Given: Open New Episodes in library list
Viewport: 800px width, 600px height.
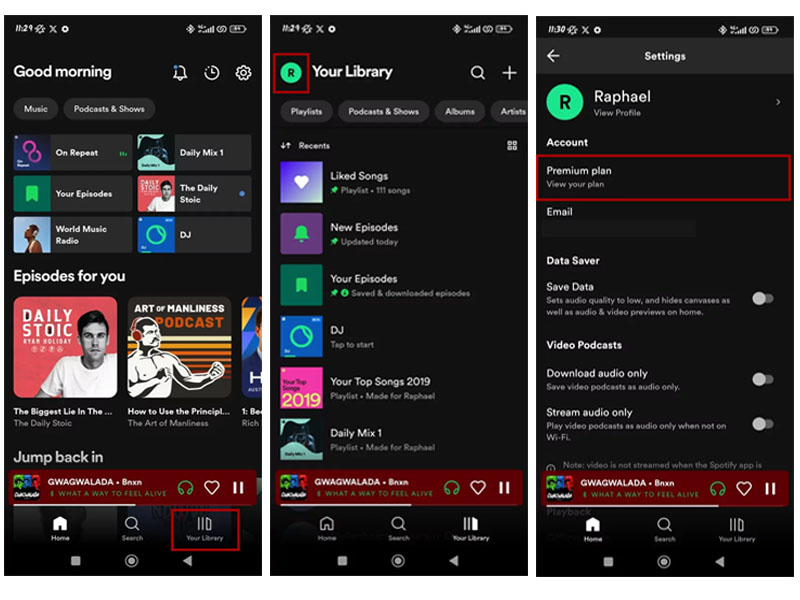Looking at the screenshot, I should [399, 234].
